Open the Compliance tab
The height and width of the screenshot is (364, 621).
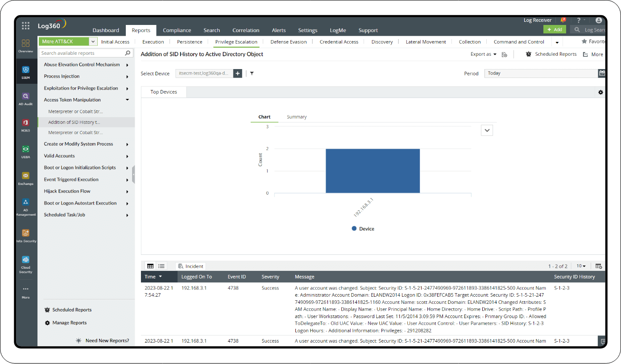pos(177,30)
